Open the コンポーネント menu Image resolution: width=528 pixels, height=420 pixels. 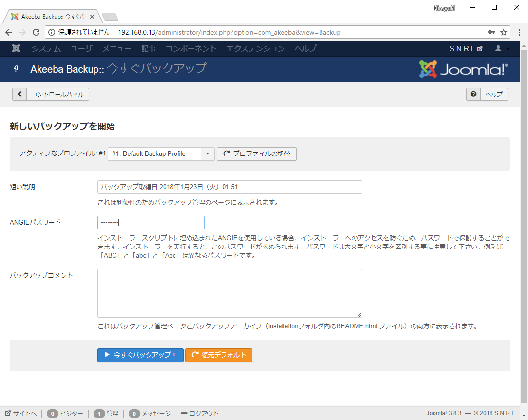(191, 49)
